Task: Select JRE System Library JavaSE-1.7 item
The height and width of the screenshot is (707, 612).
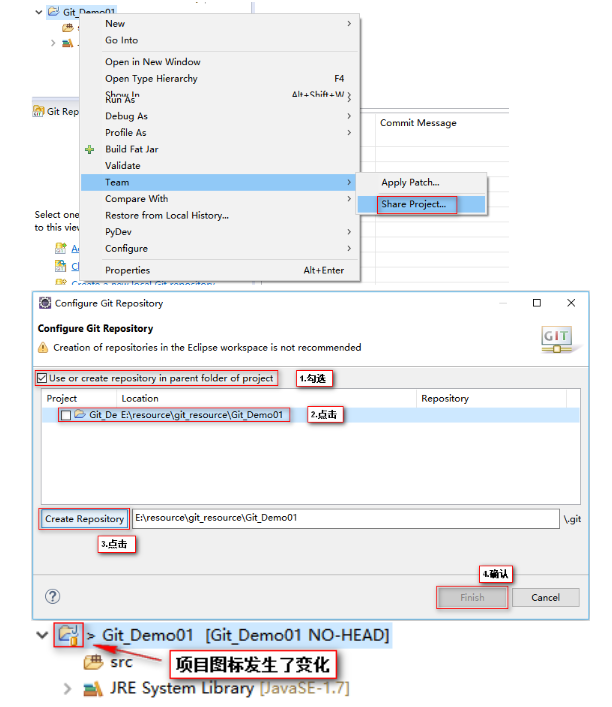Action: click(x=229, y=689)
